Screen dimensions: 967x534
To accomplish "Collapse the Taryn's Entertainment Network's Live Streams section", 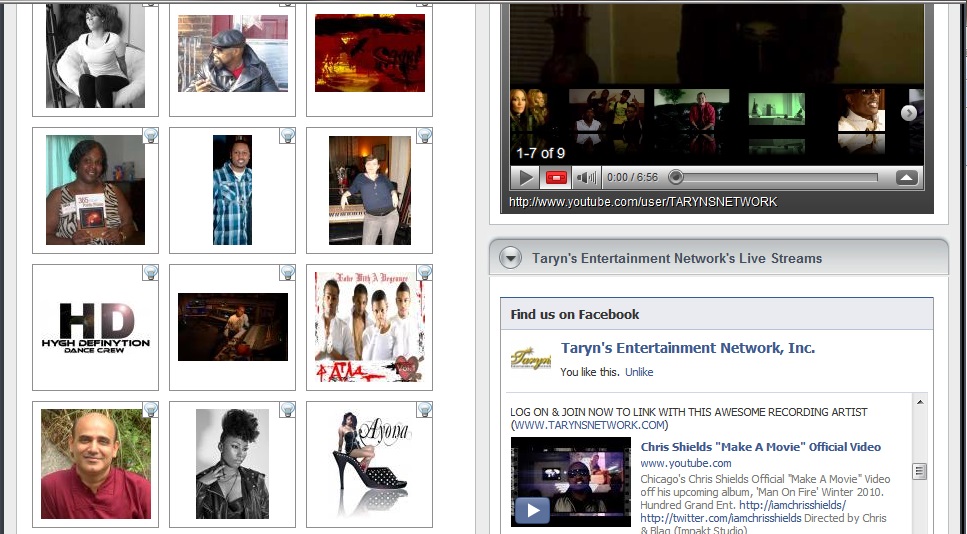I will pyautogui.click(x=511, y=258).
